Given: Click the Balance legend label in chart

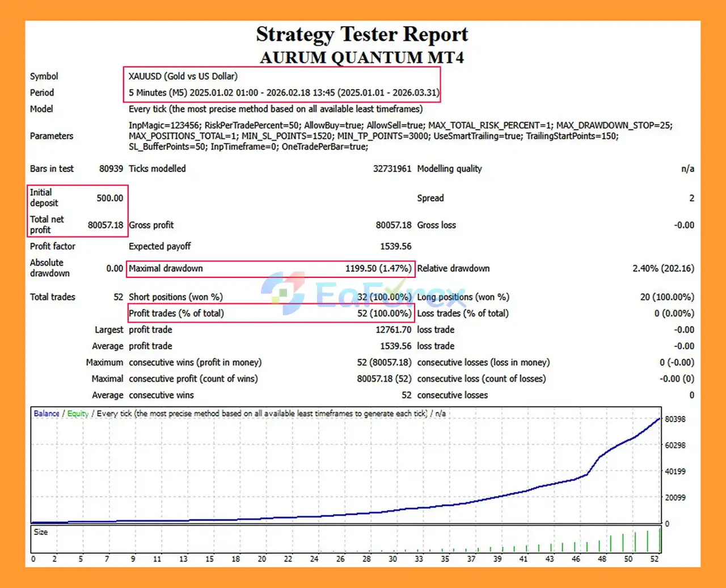Looking at the screenshot, I should coord(47,413).
